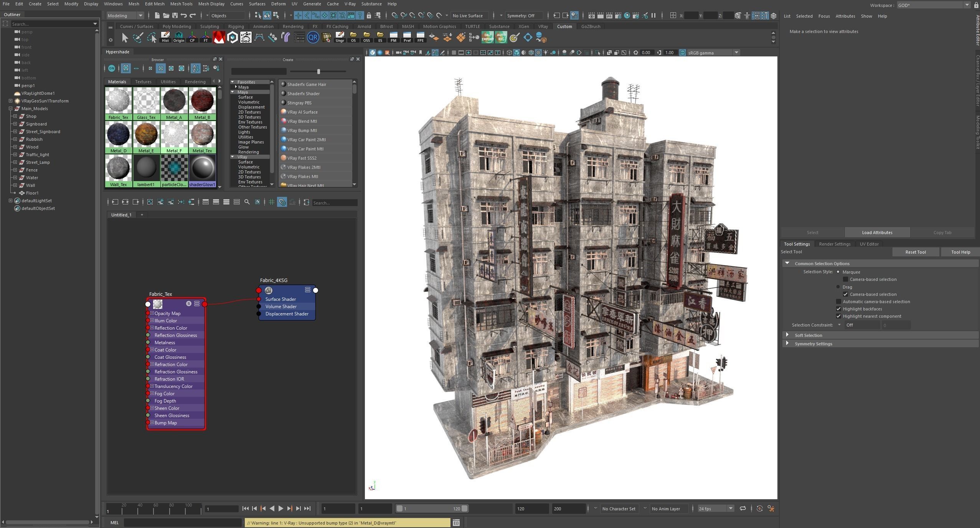980x528 pixels.
Task: Click the Undo icon in status line
Action: 184,15
